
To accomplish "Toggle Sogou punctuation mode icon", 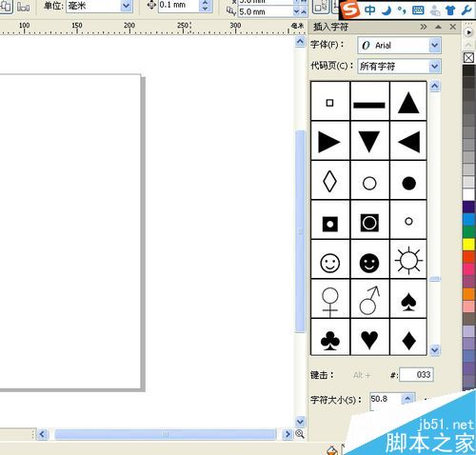I will [402, 10].
